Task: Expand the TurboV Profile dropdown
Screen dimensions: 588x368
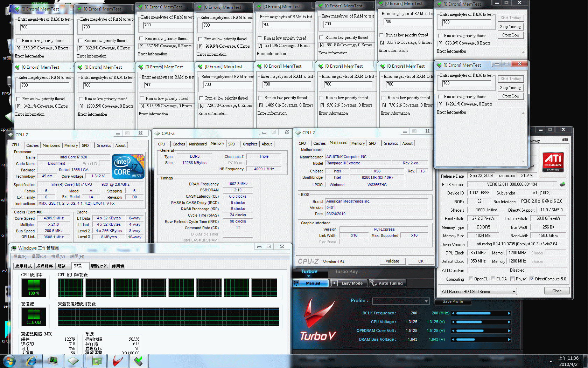Action: pyautogui.click(x=426, y=301)
